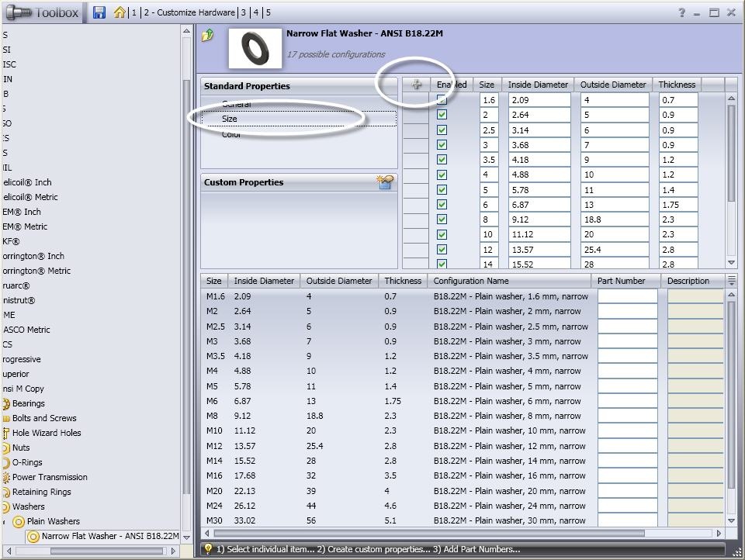Click Thickness header in upper grid
The height and width of the screenshot is (560, 745).
pos(677,85)
